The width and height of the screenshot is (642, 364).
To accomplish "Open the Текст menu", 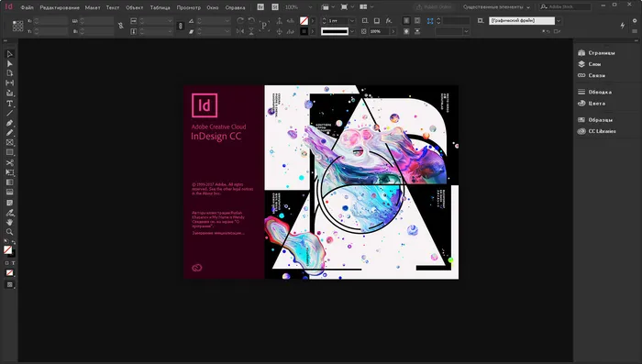I will [x=113, y=7].
